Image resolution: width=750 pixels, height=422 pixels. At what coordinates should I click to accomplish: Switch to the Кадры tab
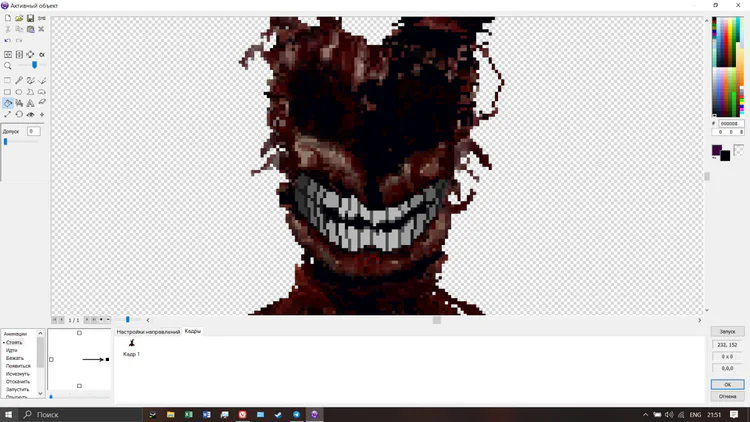coord(193,331)
